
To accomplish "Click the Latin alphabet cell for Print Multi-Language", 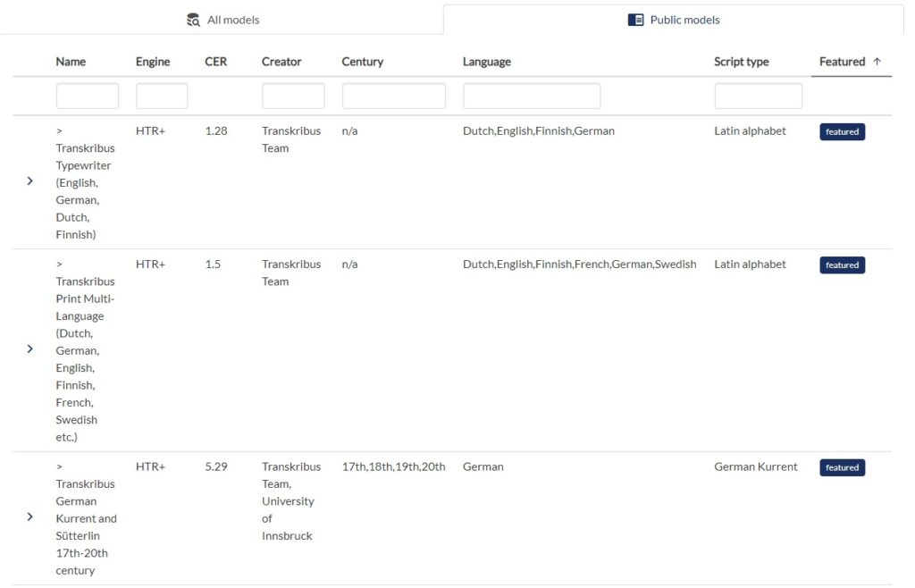I will coord(750,265).
